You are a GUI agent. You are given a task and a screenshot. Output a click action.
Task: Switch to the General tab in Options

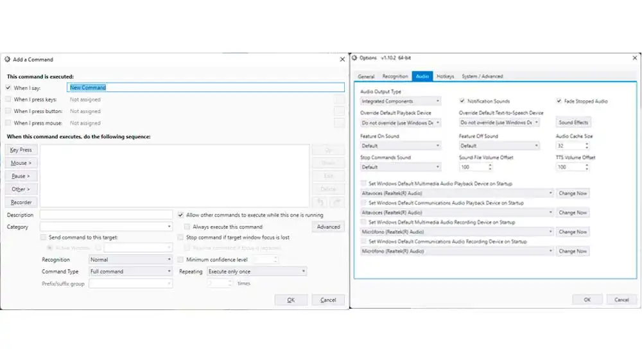click(366, 76)
